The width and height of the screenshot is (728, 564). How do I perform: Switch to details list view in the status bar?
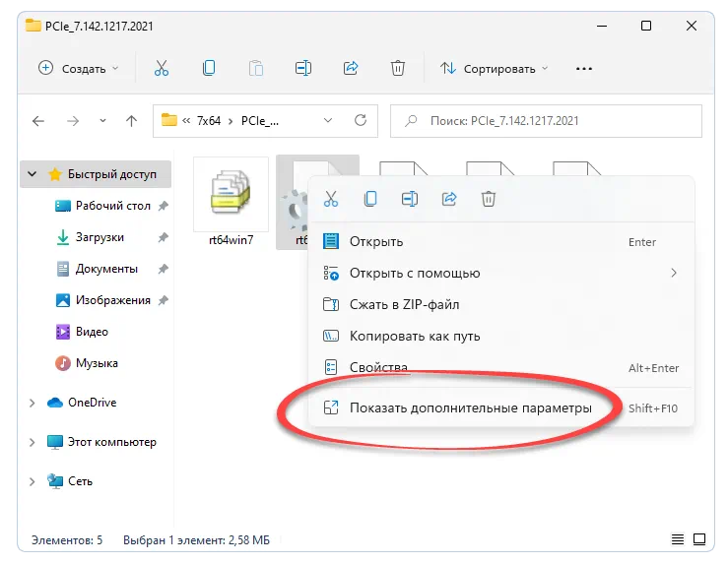tap(678, 539)
